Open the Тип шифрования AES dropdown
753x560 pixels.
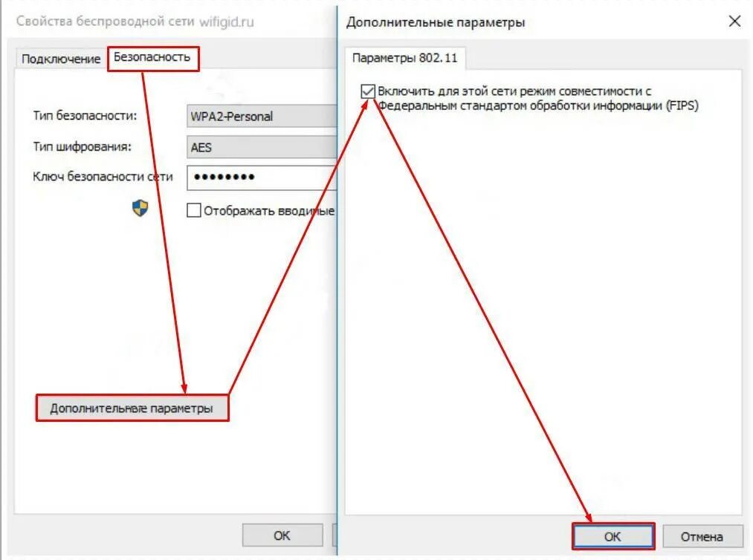[262, 147]
